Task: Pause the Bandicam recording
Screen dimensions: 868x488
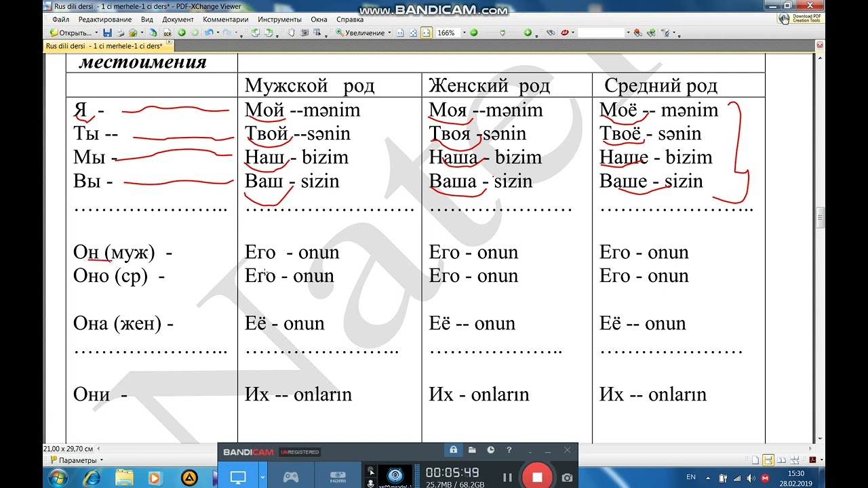Action: [x=507, y=477]
